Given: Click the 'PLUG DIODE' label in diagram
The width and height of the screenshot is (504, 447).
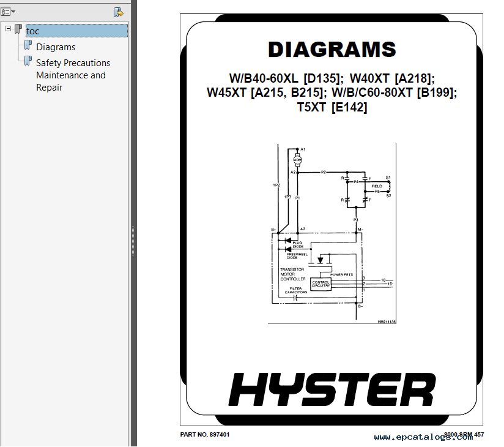Looking at the screenshot, I should [x=298, y=244].
